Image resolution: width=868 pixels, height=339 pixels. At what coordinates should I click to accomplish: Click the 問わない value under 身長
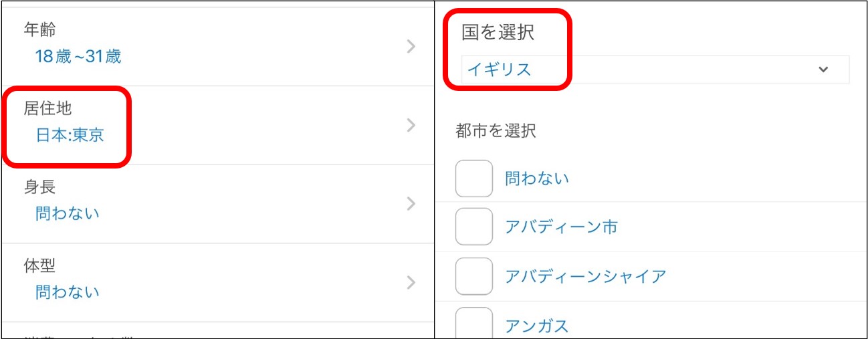pyautogui.click(x=67, y=214)
